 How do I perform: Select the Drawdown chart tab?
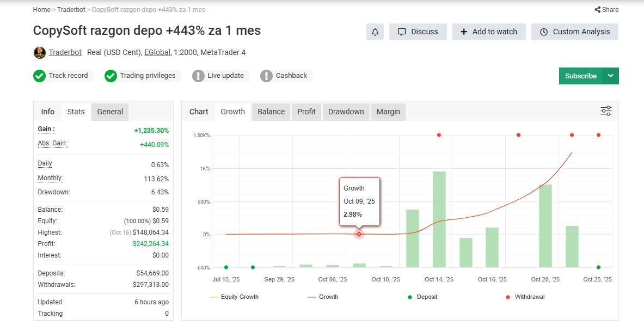[346, 112]
